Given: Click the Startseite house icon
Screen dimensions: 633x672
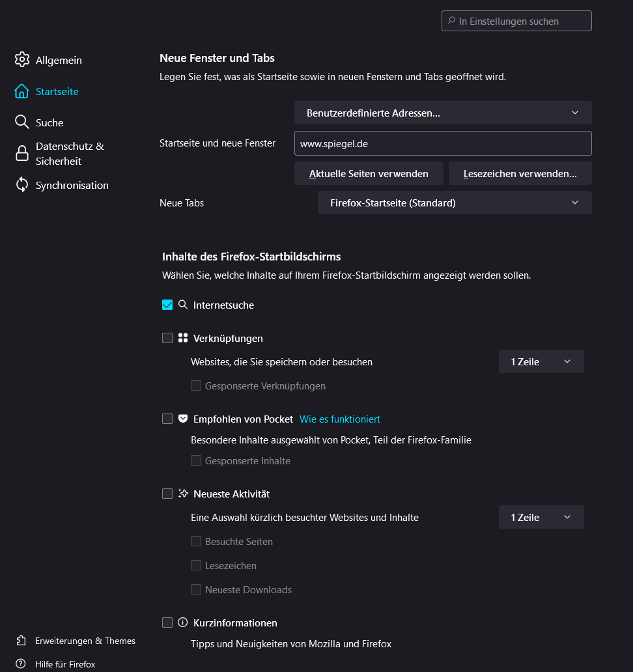Looking at the screenshot, I should [x=22, y=91].
